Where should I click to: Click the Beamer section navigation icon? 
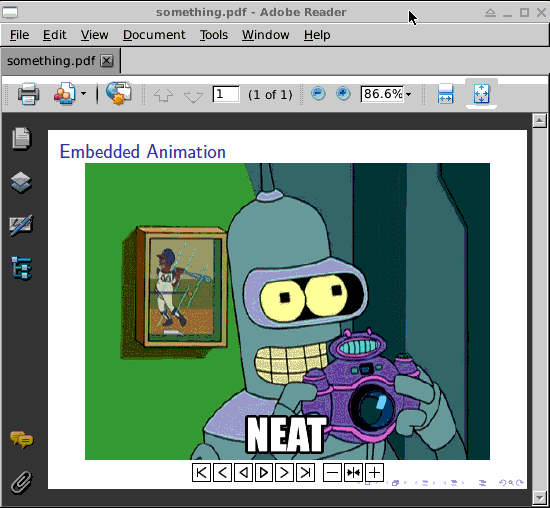[454, 483]
